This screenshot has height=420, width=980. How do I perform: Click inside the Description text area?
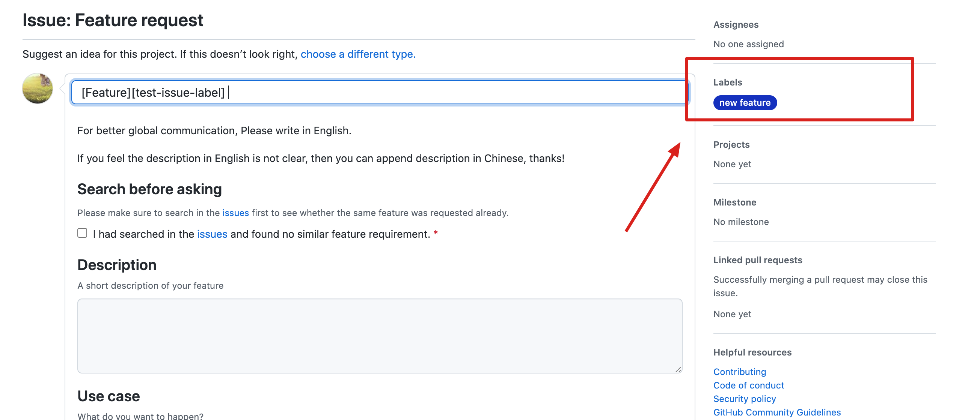coord(379,336)
